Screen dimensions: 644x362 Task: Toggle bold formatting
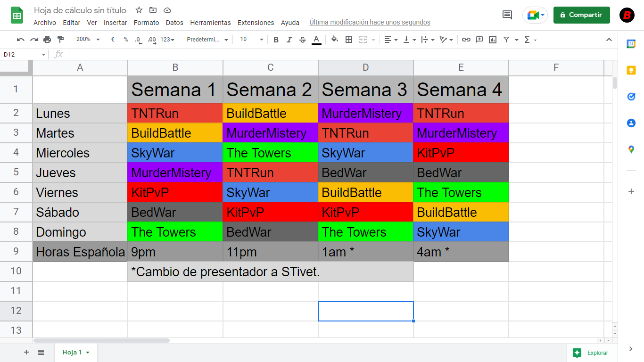(276, 40)
